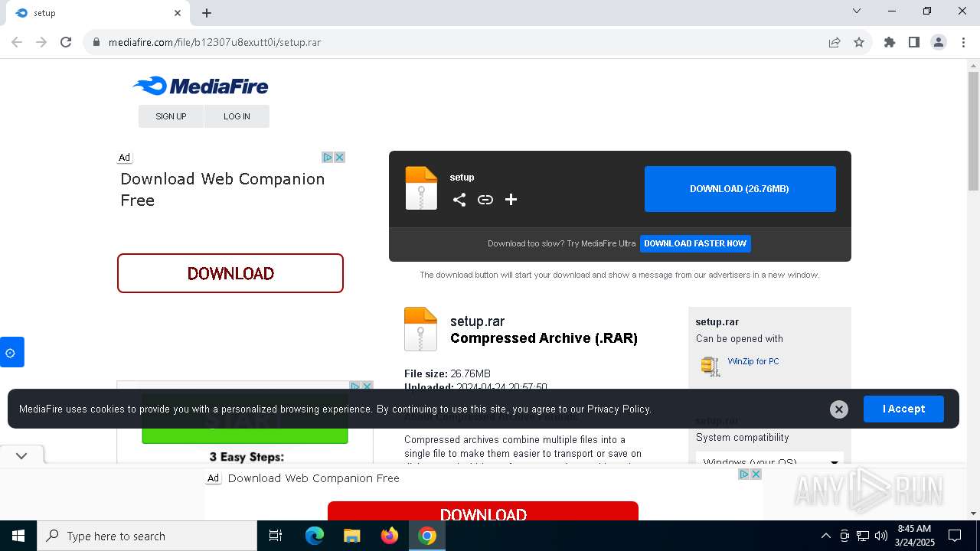Click LOG IN
The image size is (980, 551).
click(237, 116)
